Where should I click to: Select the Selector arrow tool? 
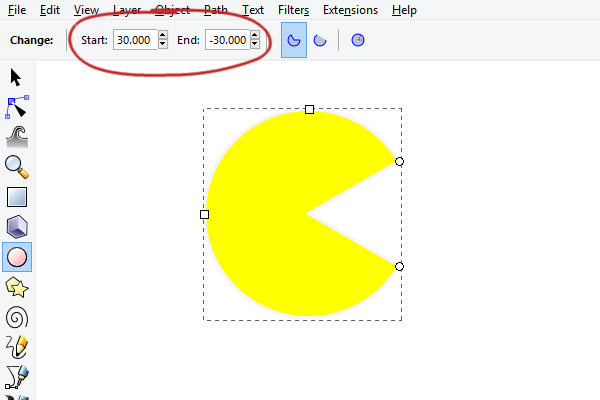pyautogui.click(x=16, y=77)
